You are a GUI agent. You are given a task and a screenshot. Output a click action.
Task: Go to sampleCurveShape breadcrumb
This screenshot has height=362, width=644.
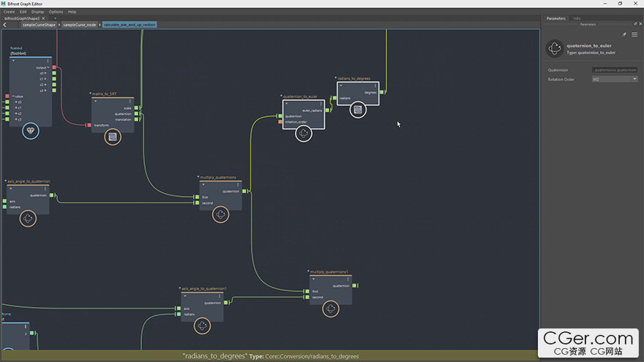point(39,25)
